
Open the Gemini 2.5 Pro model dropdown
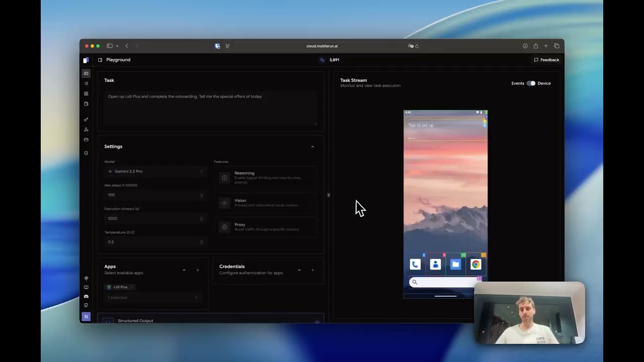pyautogui.click(x=155, y=171)
